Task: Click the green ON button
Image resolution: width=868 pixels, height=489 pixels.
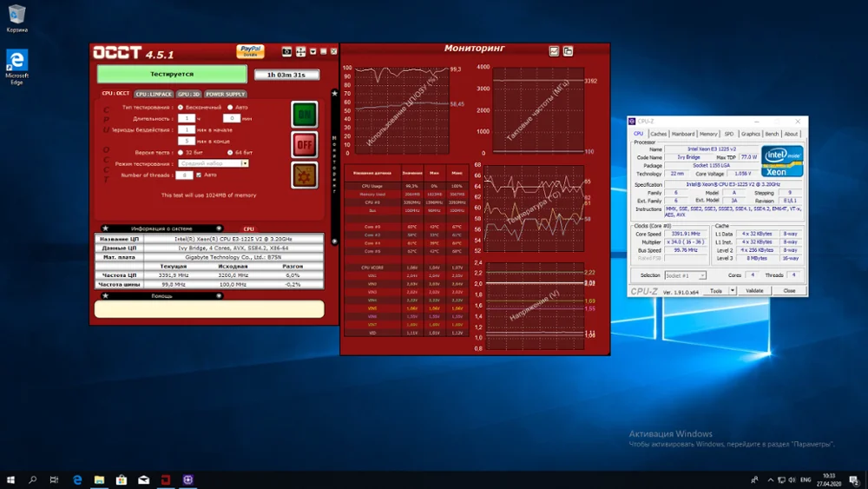Action: [x=305, y=115]
